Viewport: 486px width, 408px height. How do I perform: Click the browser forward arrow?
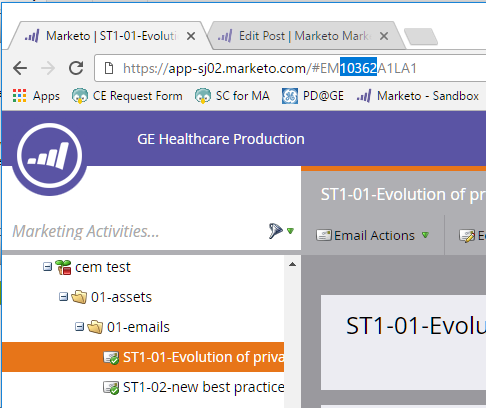[x=48, y=68]
